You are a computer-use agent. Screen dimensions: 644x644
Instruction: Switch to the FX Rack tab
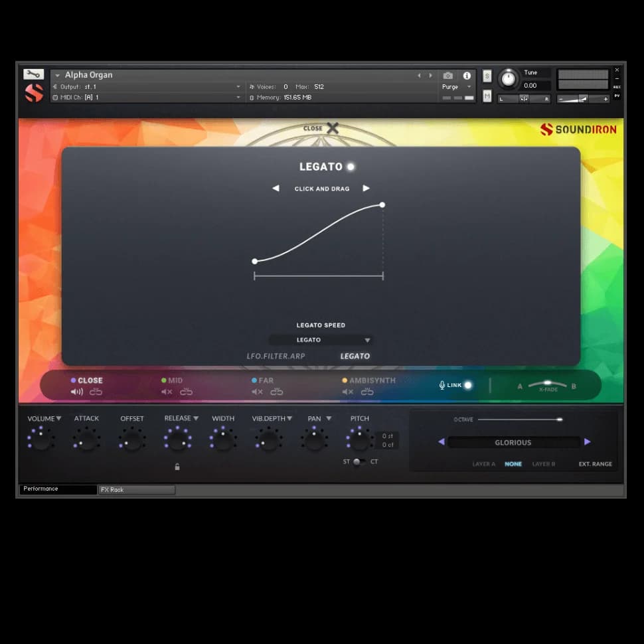(136, 490)
